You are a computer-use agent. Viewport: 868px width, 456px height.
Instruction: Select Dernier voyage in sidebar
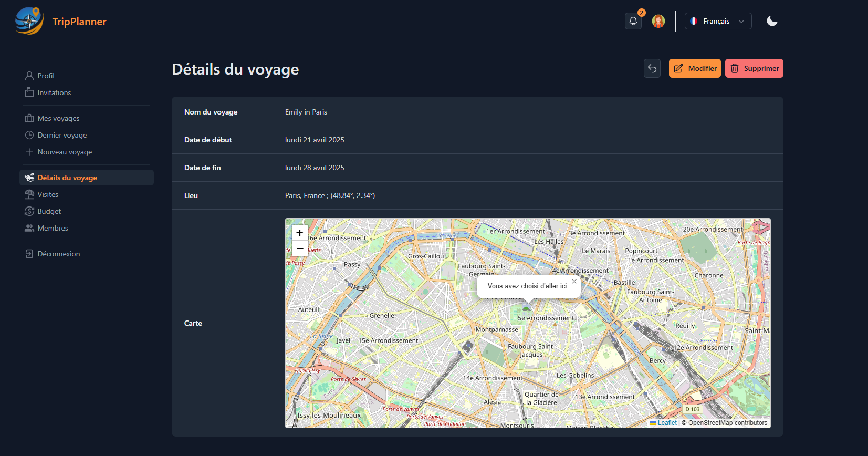pyautogui.click(x=62, y=135)
